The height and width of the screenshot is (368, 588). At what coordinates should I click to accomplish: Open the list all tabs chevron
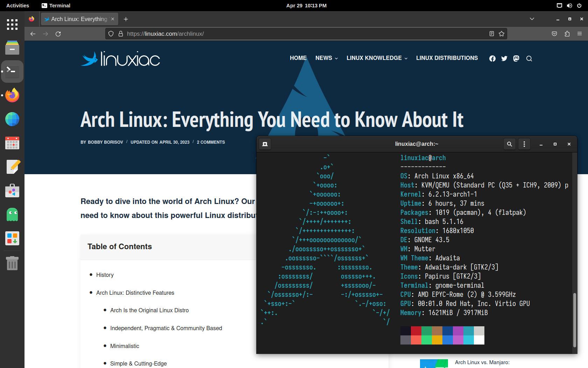(x=532, y=19)
